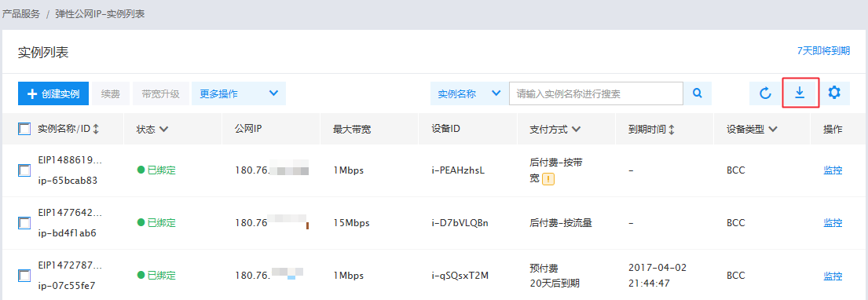Click the refresh list icon
The image size is (868, 300).
pyautogui.click(x=765, y=93)
